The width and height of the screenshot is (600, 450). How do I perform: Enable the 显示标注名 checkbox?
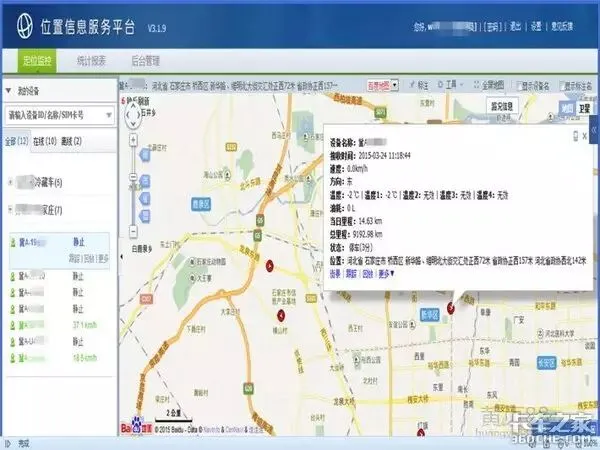[x=562, y=86]
